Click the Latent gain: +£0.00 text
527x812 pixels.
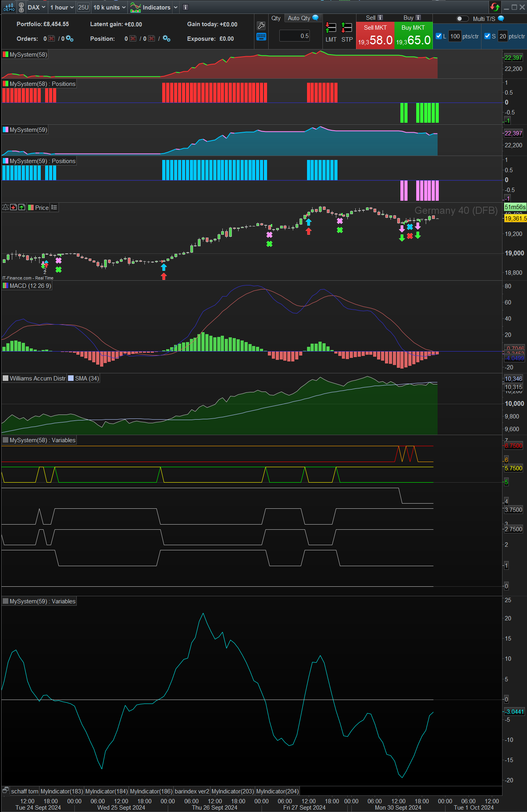tap(116, 24)
